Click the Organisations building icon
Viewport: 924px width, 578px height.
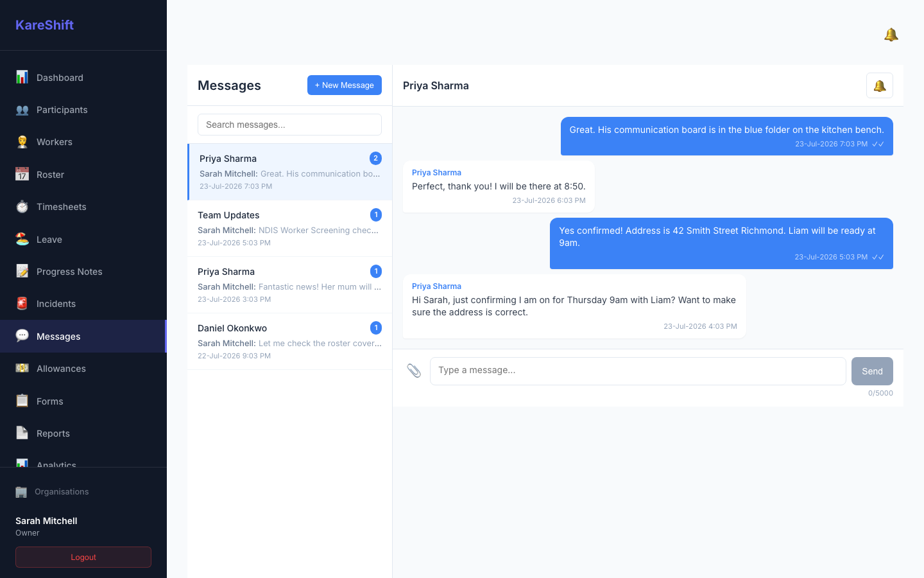click(x=21, y=492)
